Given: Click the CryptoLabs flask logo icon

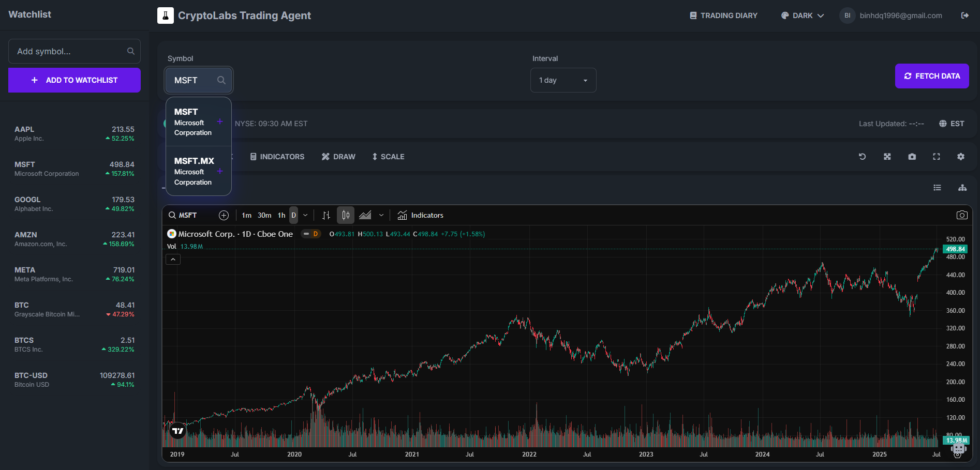Looking at the screenshot, I should click(x=166, y=16).
